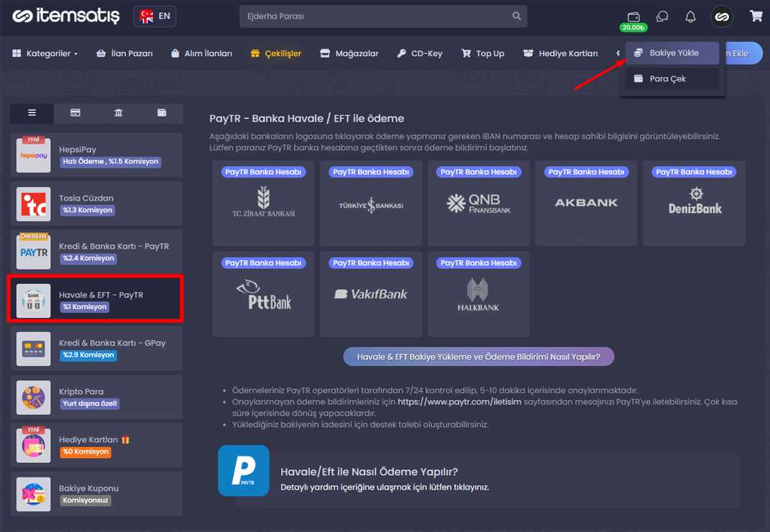Open Havale/Eft ile Nasıl Ödeme Yapılır help
Viewport: 770px width, 532px height.
tap(487, 479)
